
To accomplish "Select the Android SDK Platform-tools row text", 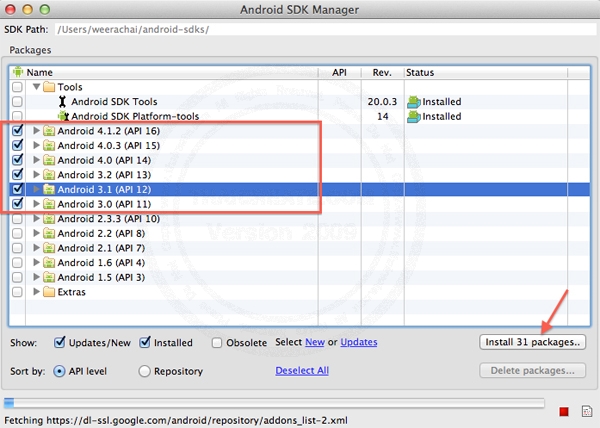I will pyautogui.click(x=135, y=116).
